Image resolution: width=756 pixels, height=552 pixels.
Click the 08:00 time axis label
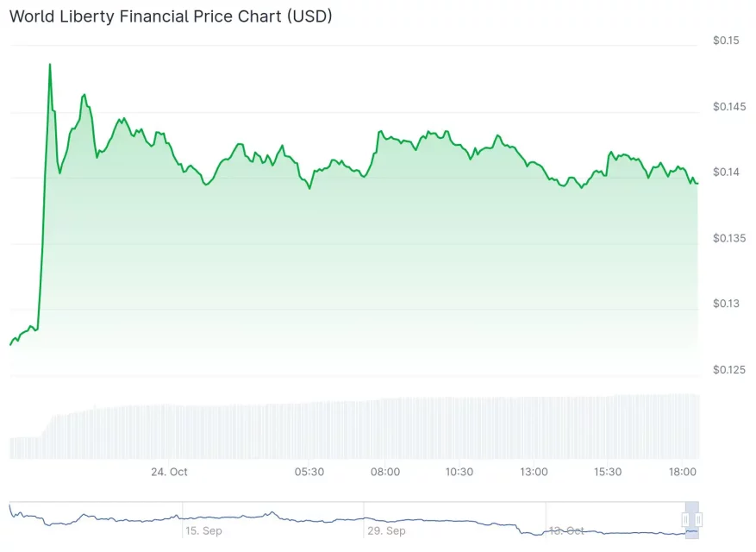385,472
